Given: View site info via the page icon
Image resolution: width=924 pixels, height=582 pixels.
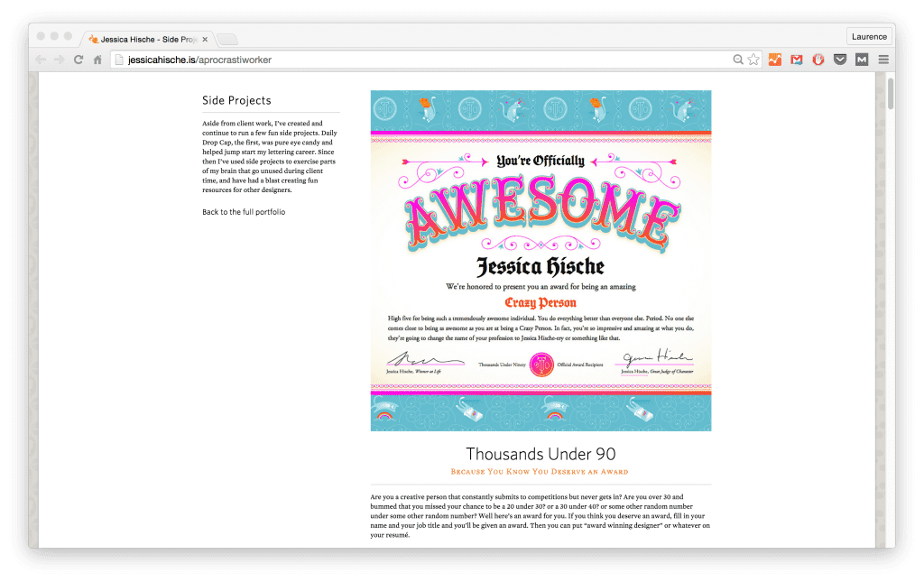Looking at the screenshot, I should point(119,60).
